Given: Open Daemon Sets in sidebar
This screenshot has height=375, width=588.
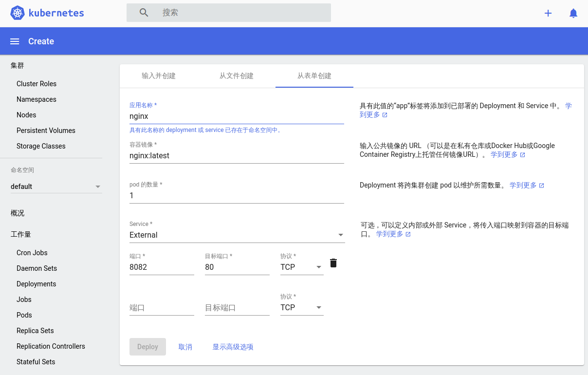Looking at the screenshot, I should pos(37,268).
